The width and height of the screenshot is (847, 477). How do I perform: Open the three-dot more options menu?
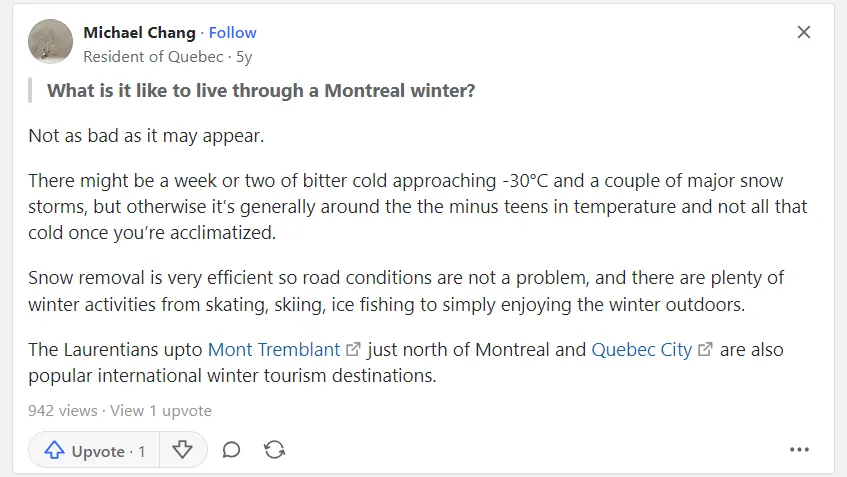pos(799,449)
